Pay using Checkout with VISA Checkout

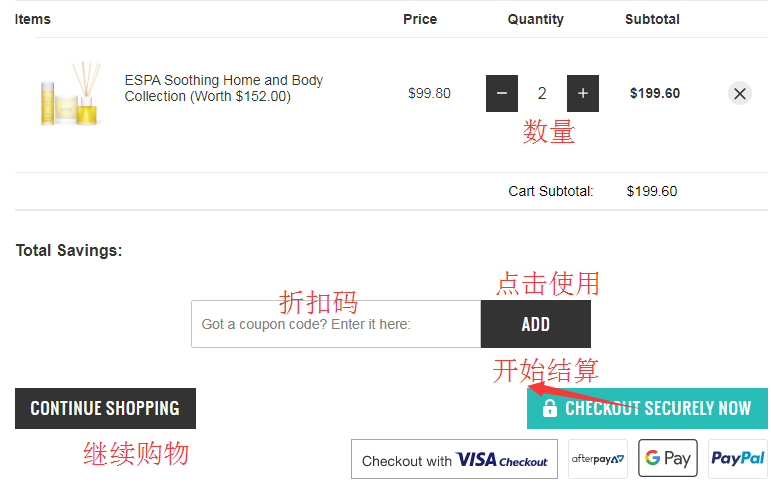pos(454,460)
